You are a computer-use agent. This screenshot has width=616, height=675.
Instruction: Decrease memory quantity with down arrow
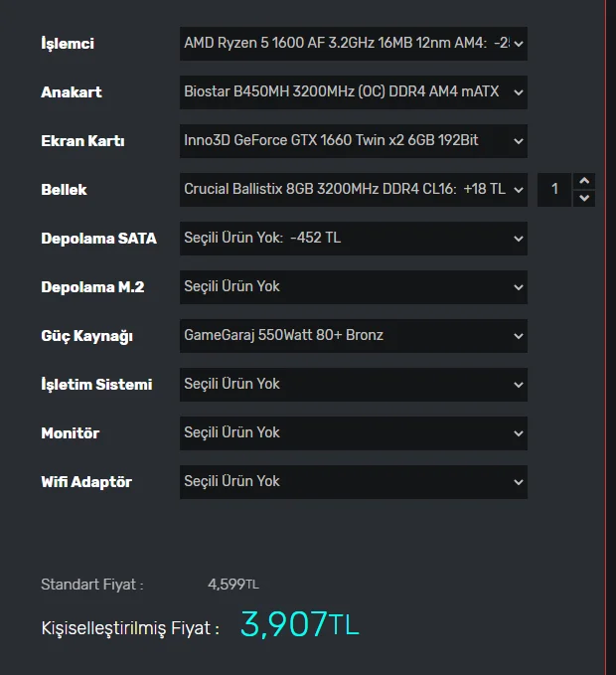tap(584, 198)
